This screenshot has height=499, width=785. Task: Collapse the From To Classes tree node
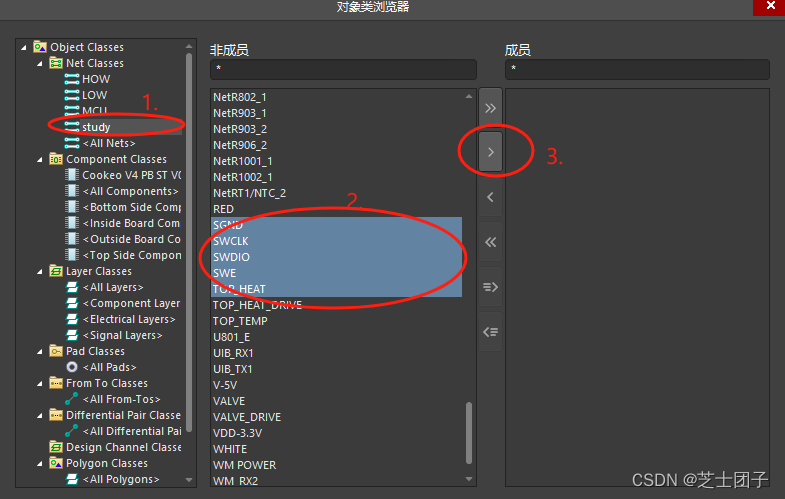click(x=40, y=384)
